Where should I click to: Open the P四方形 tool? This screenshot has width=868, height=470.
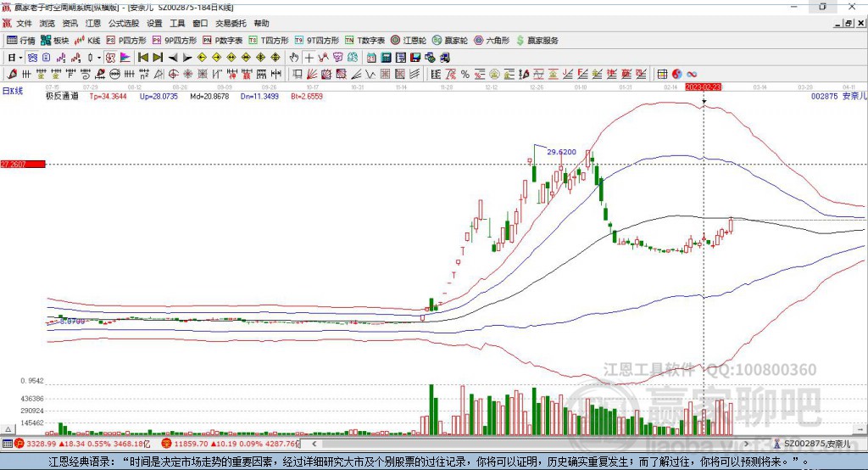tap(126, 41)
